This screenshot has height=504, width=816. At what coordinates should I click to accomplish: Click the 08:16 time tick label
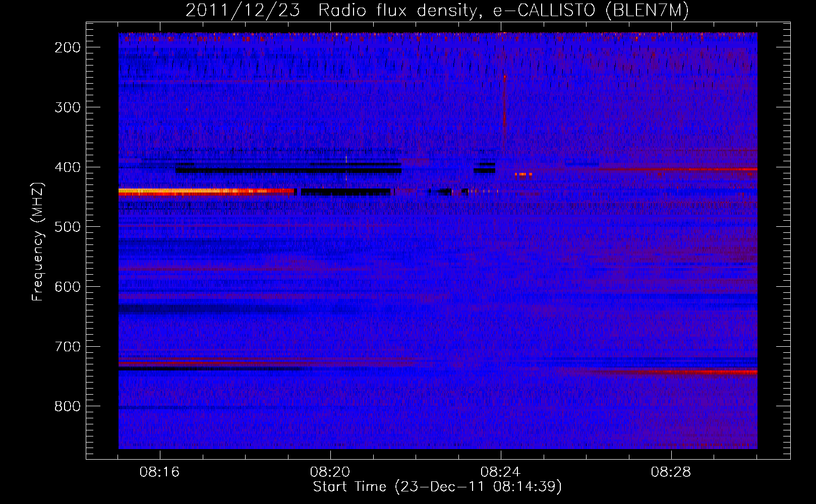[160, 472]
